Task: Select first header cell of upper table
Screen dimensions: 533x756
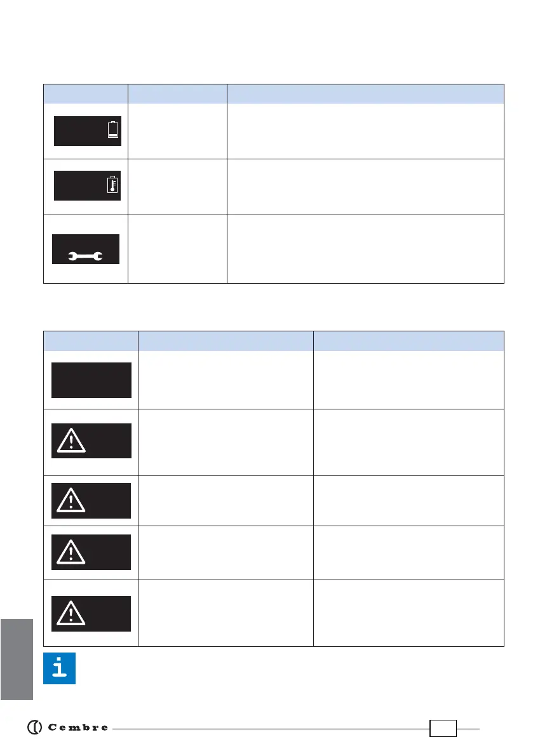Action: click(x=85, y=93)
